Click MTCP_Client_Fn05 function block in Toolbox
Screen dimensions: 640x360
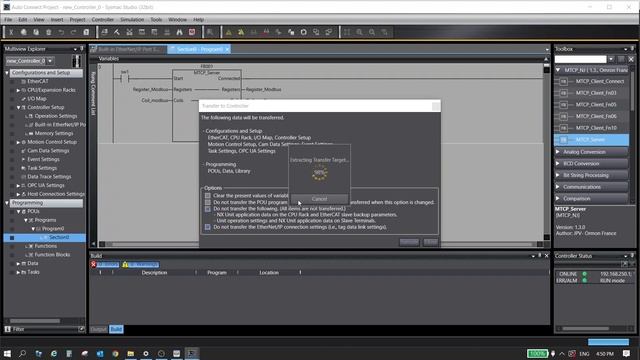[x=591, y=104]
